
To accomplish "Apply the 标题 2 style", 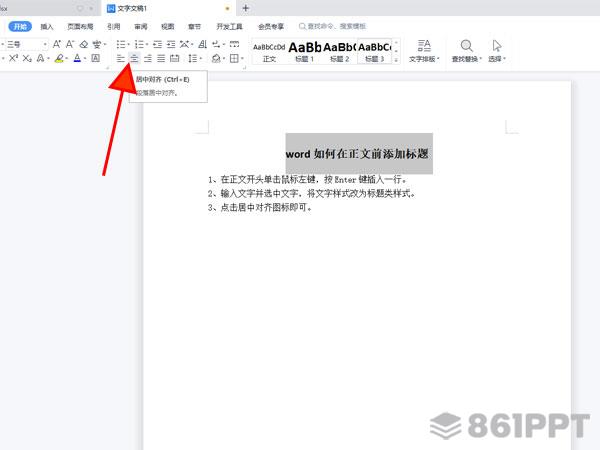I will coord(339,51).
